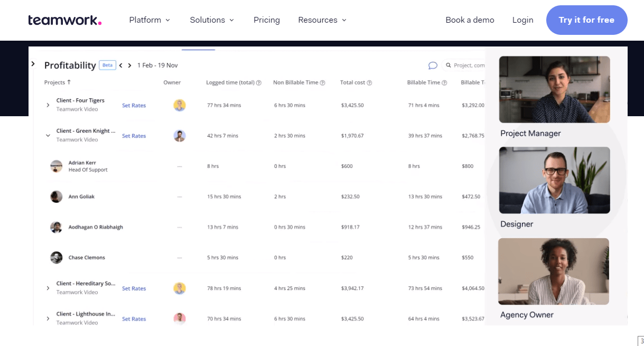Select the Chase Clemons name text
Image resolution: width=644 pixels, height=346 pixels.
[x=87, y=258]
